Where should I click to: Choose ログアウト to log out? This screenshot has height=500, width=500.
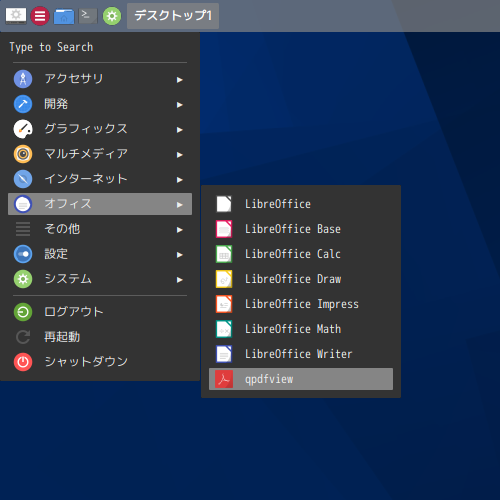[100, 312]
